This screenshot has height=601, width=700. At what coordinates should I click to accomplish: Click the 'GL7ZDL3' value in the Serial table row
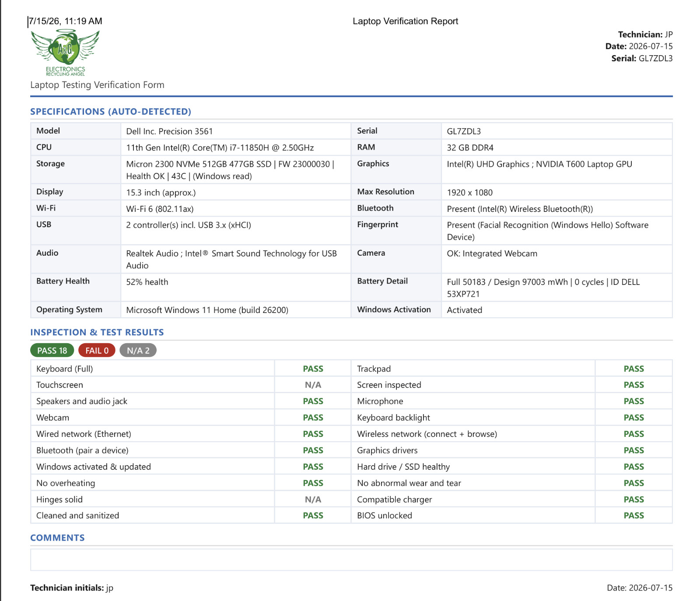tap(464, 131)
